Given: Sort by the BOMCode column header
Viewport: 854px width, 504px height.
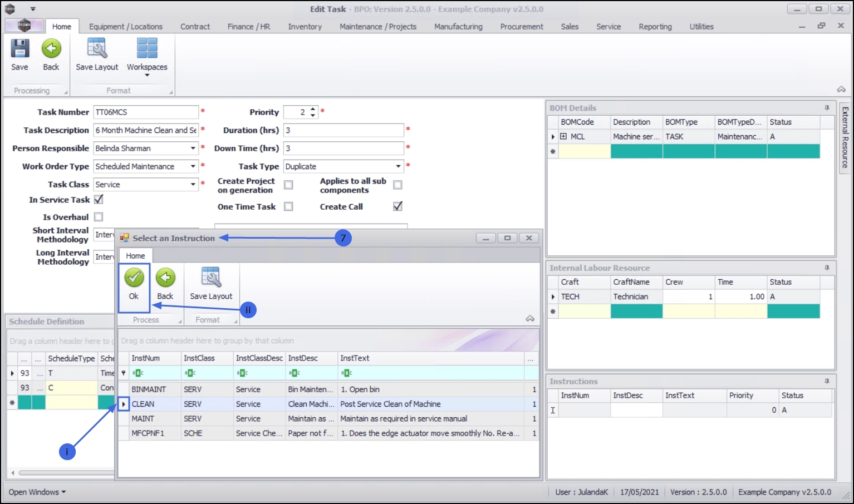Looking at the screenshot, I should coord(585,122).
